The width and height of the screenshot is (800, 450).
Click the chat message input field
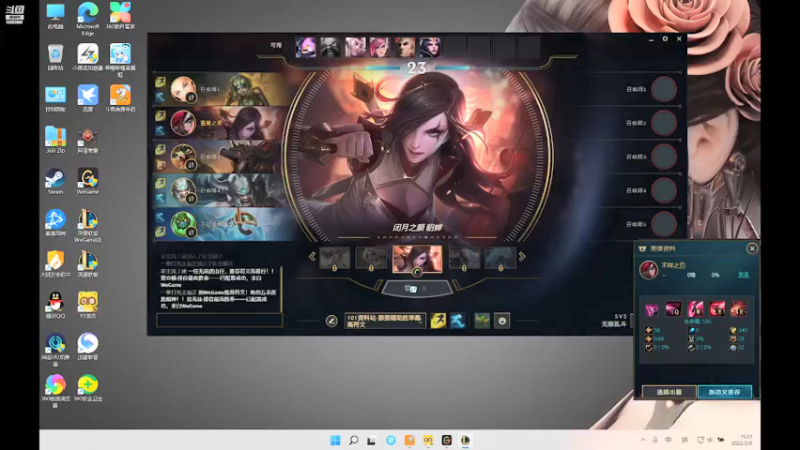click(219, 320)
